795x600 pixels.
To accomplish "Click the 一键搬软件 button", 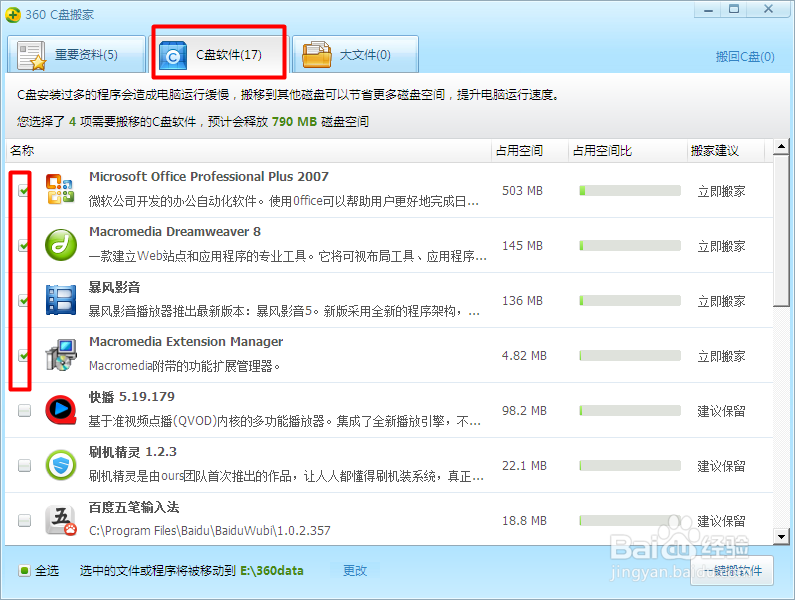I will pos(732,571).
